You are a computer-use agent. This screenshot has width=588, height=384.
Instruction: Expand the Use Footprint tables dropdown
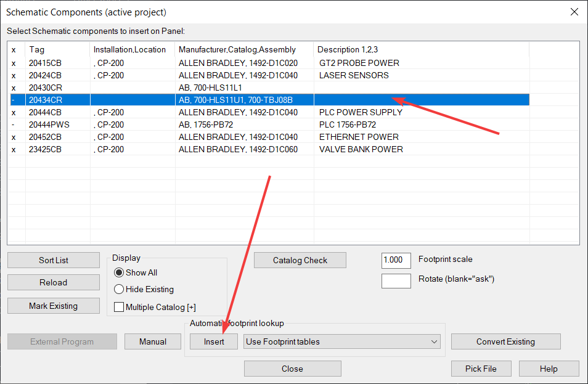tap(342, 341)
